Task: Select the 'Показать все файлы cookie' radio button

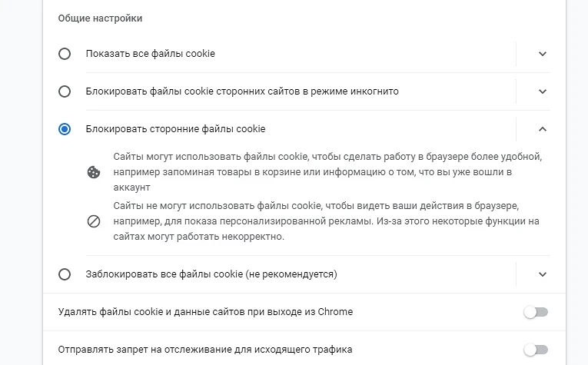Action: coord(65,54)
